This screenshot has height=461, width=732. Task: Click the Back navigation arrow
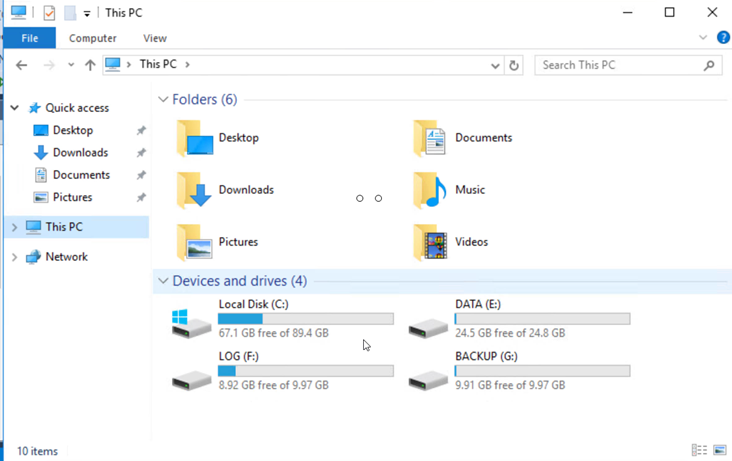click(x=21, y=65)
